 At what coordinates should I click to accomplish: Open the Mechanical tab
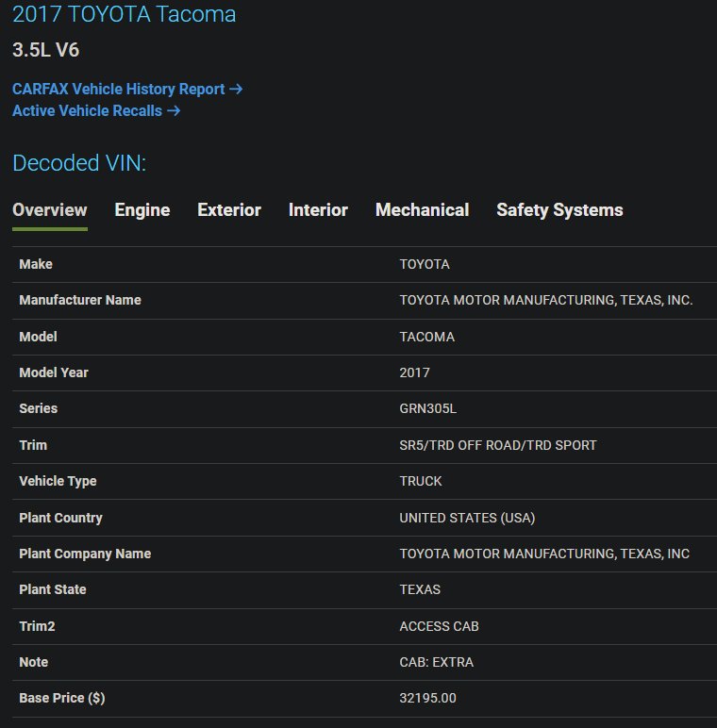(422, 210)
